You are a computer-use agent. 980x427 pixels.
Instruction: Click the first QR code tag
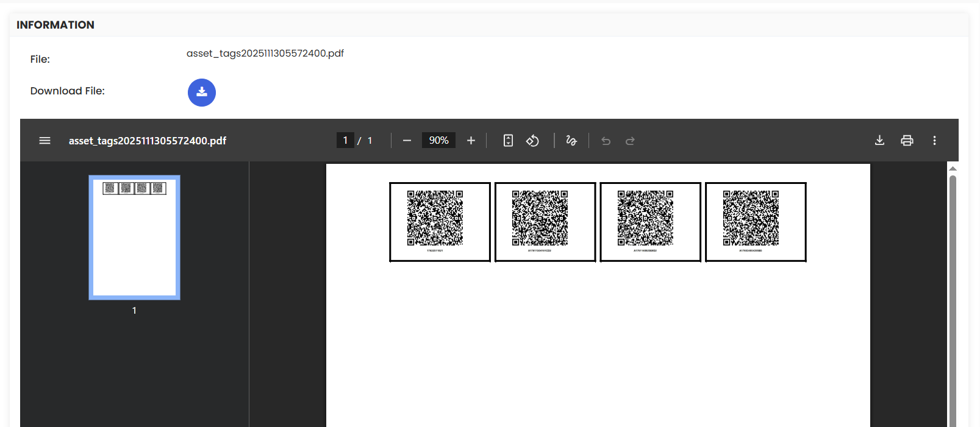[x=440, y=222]
